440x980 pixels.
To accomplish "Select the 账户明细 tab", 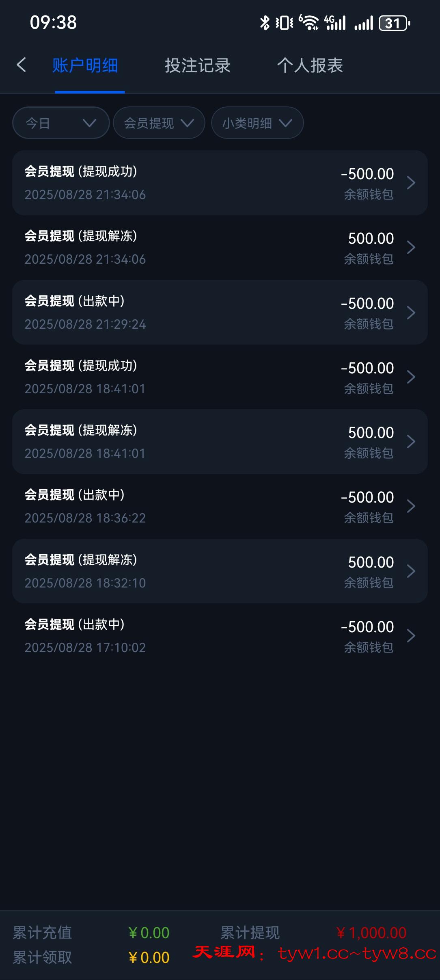I will click(x=85, y=65).
